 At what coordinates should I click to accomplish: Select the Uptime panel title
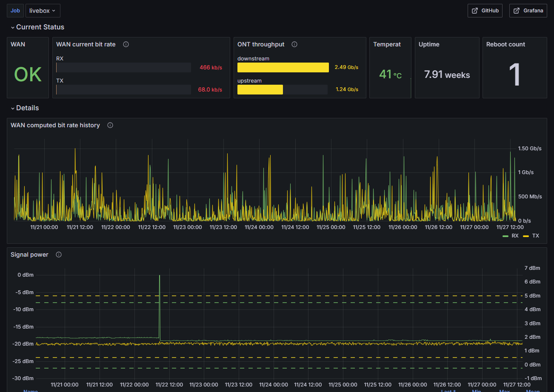(429, 44)
